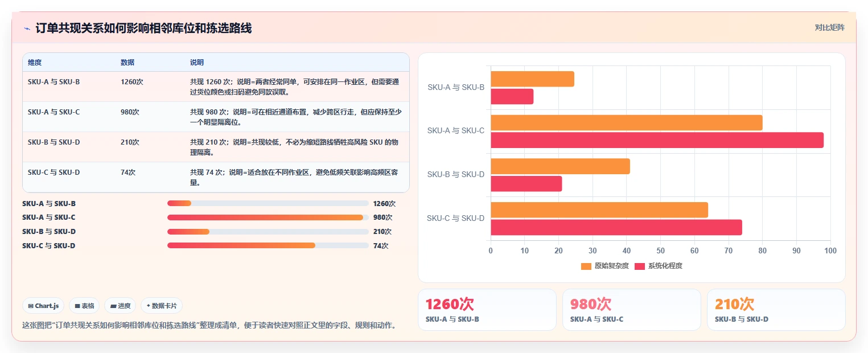Viewport: 868px width, 353px height.
Task: Click the chart x-axis label 100
Action: tap(830, 251)
